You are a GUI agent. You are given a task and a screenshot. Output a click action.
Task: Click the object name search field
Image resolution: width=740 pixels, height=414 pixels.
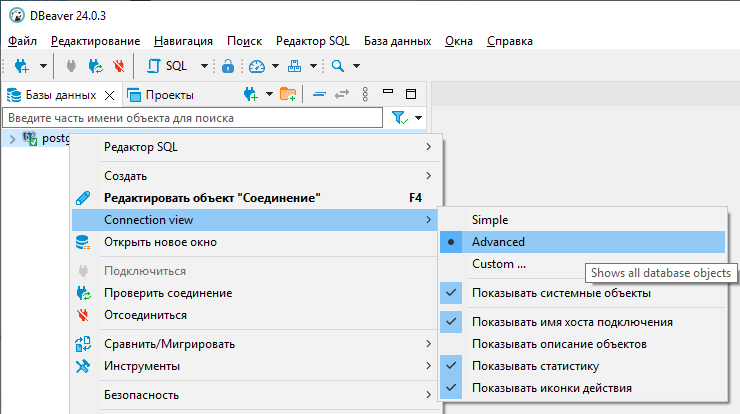point(193,118)
